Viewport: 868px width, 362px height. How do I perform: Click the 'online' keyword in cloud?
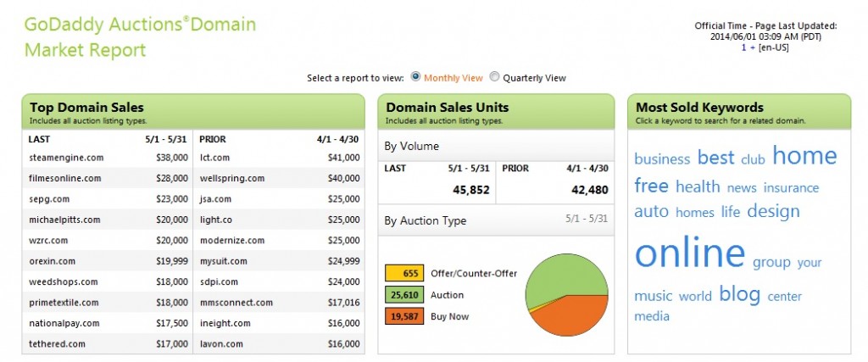pos(689,253)
